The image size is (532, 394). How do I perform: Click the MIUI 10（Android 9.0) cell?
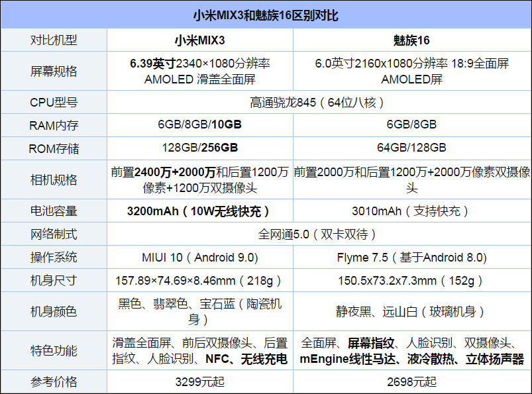pos(200,258)
